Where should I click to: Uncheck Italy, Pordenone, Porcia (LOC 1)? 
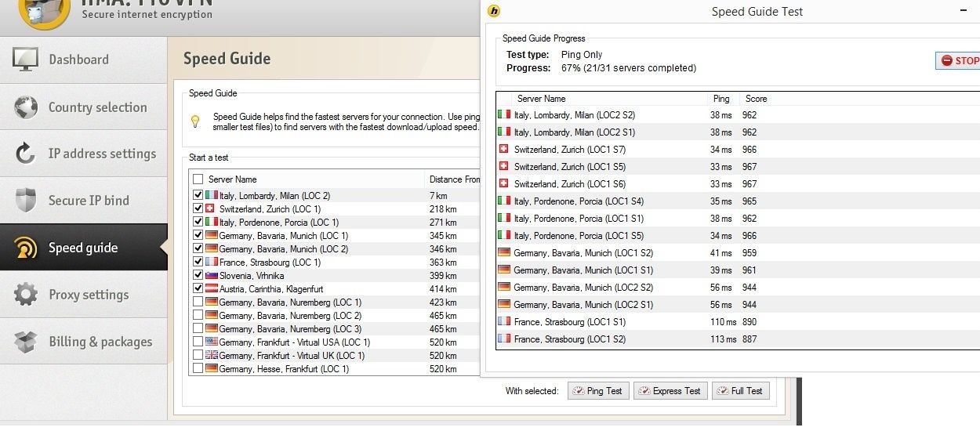click(x=198, y=222)
